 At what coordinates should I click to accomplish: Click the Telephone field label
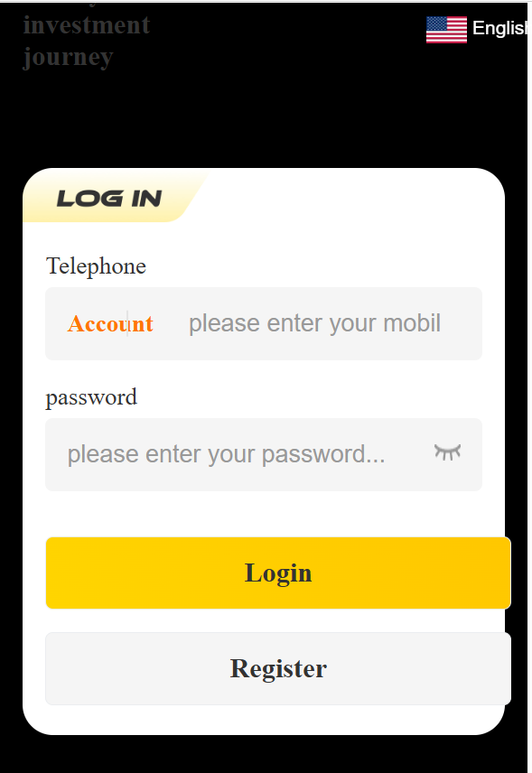(x=96, y=266)
